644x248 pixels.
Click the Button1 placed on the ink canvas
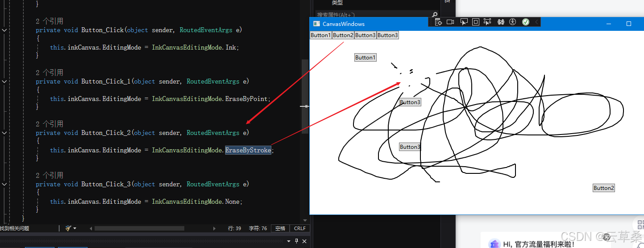(x=366, y=58)
